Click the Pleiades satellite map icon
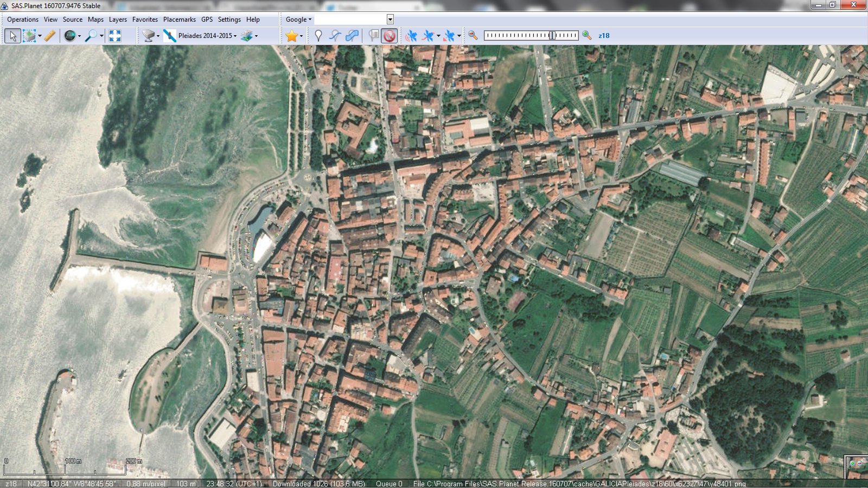The width and height of the screenshot is (868, 488). coord(170,36)
